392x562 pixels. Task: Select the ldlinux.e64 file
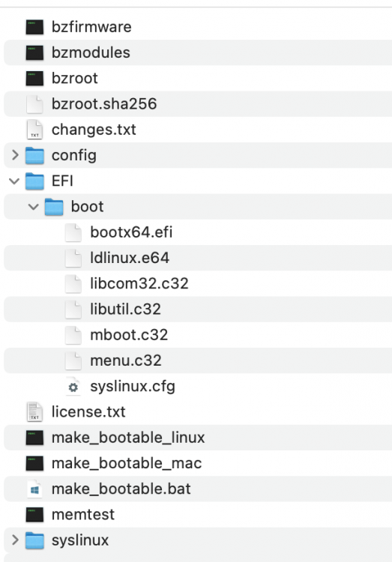[130, 258]
